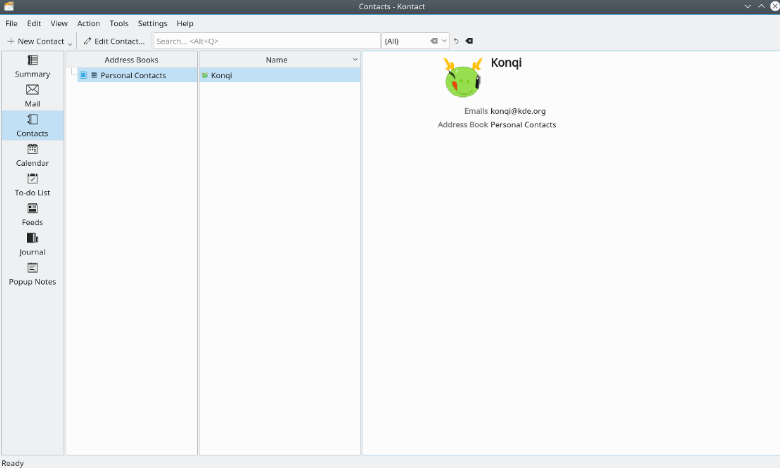Clear the (All) category filter
This screenshot has height=468, width=780.
click(x=434, y=41)
